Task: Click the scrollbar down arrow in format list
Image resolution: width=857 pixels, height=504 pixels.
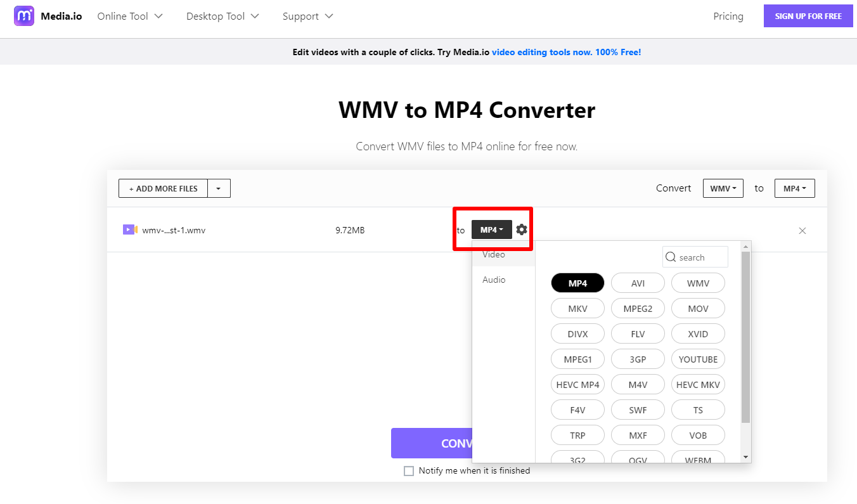Action: [745, 457]
